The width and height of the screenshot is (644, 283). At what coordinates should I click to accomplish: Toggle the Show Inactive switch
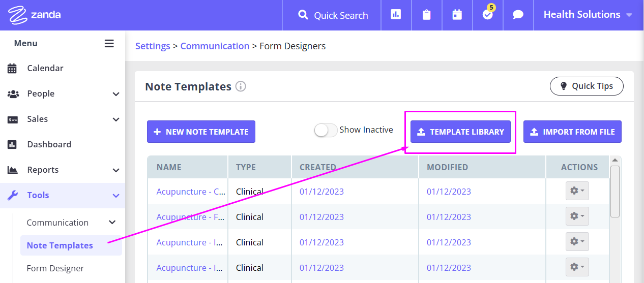tap(326, 130)
